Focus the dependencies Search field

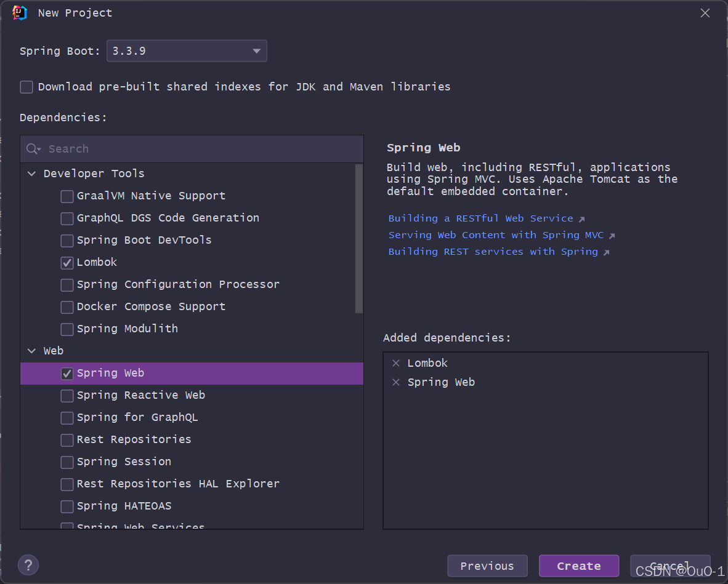[192, 149]
